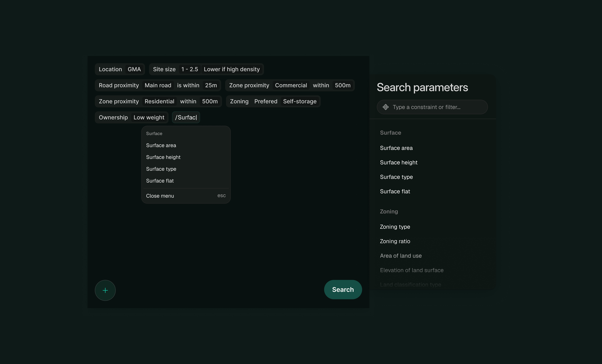Click the 'Ownership' chip label

pos(113,118)
